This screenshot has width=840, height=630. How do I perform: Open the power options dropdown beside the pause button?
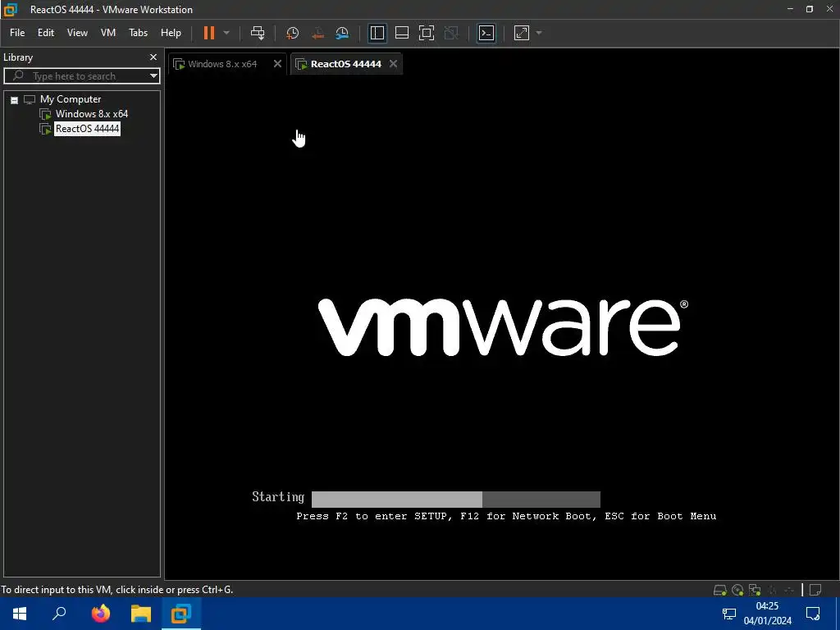226,33
